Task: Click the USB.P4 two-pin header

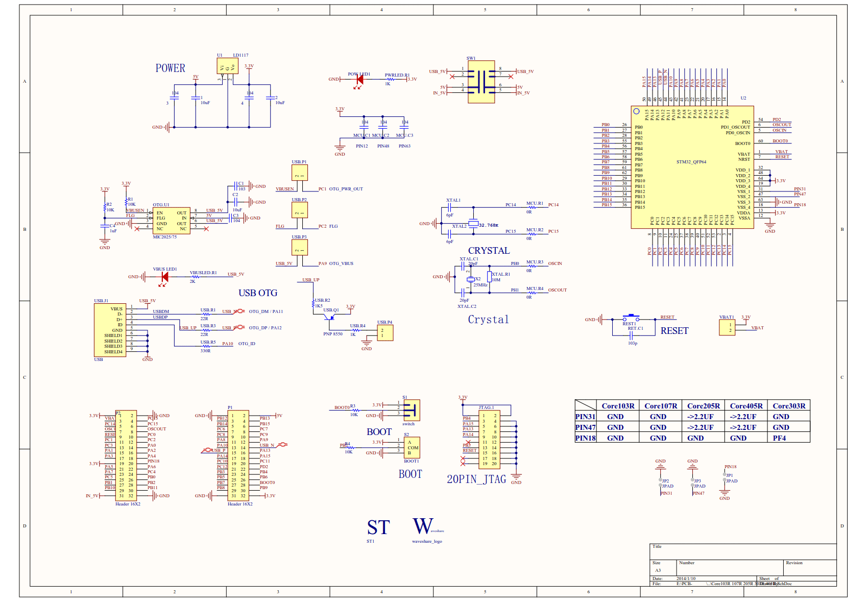Action: (x=385, y=333)
